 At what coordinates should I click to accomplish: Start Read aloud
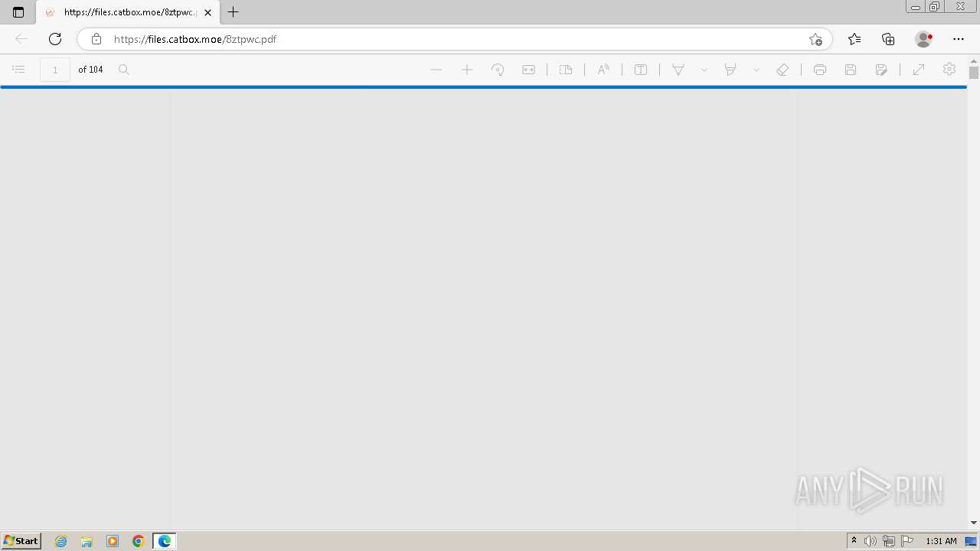click(603, 70)
